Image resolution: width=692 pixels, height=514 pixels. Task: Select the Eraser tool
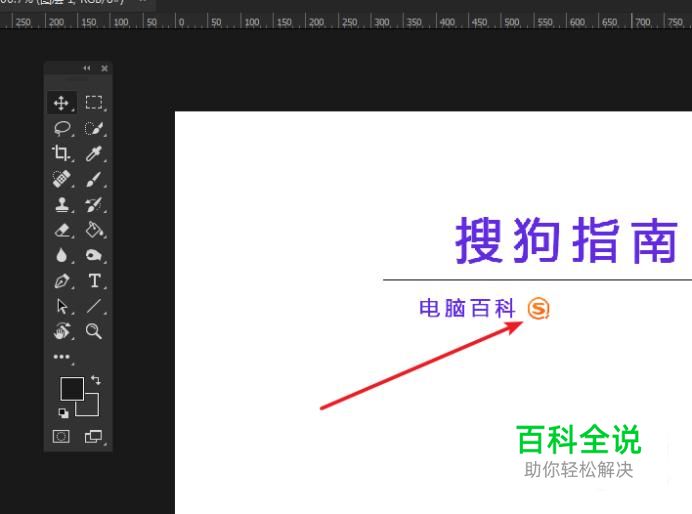[61, 230]
